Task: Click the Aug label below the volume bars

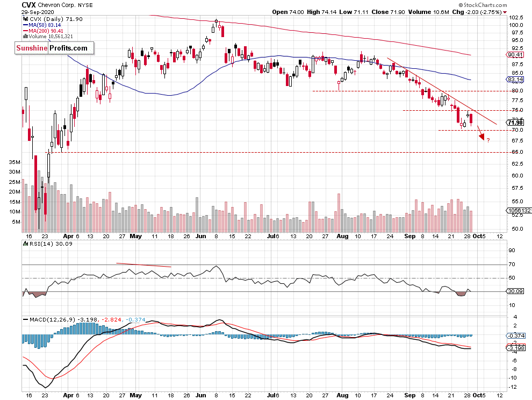Action: pos(343,237)
